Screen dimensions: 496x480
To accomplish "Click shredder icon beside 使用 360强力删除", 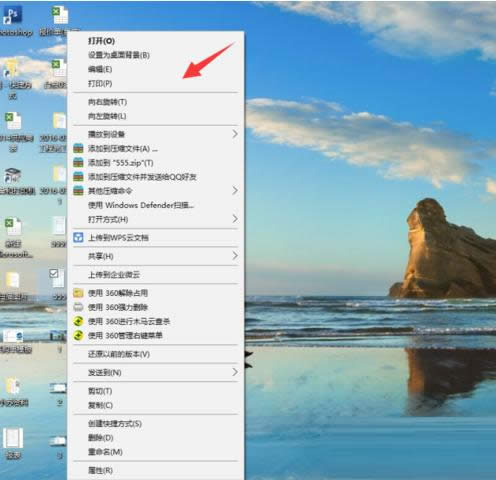I will pos(78,307).
